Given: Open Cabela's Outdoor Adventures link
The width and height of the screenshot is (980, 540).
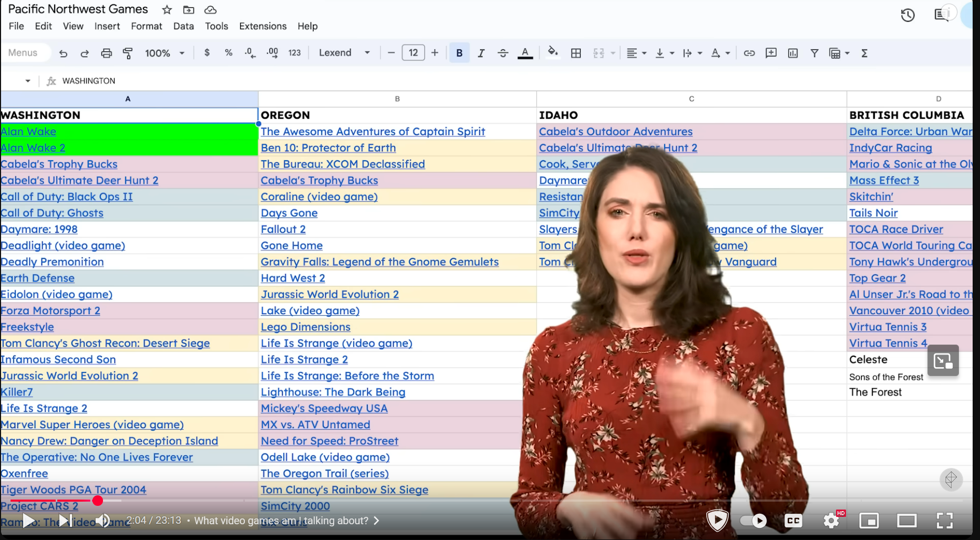Looking at the screenshot, I should pos(616,132).
